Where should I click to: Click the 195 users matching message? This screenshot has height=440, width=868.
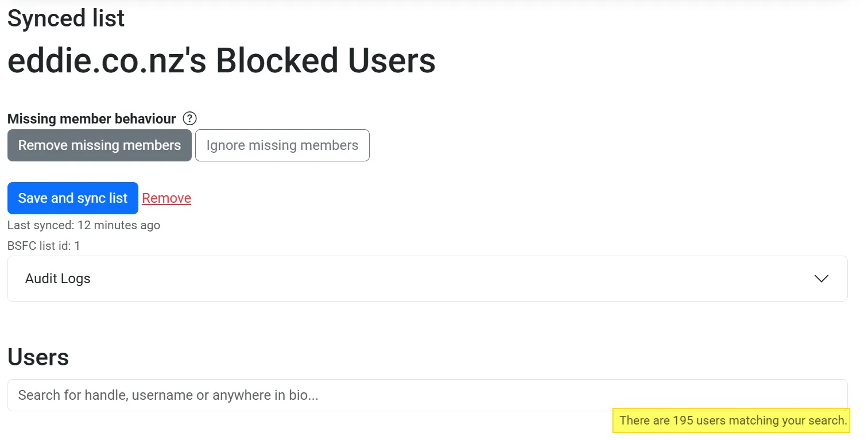coord(733,420)
